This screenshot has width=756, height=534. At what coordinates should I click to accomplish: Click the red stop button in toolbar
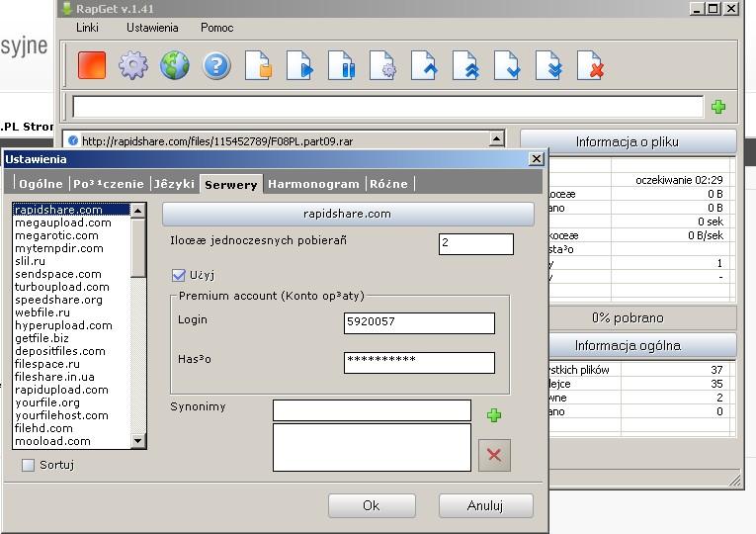[92, 65]
